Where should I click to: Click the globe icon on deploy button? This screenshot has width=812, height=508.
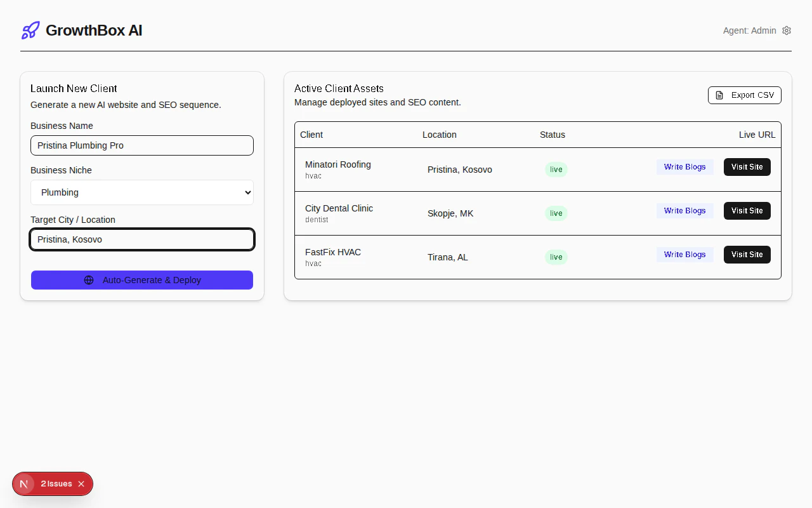[x=89, y=280]
